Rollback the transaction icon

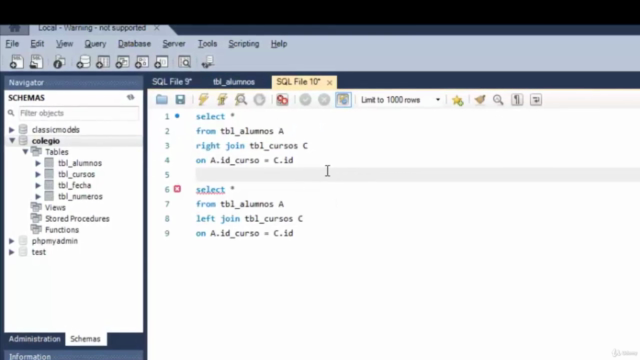(x=324, y=100)
